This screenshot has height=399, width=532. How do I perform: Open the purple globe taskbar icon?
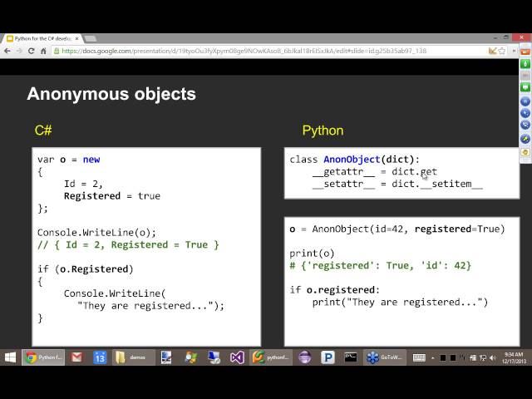305,357
